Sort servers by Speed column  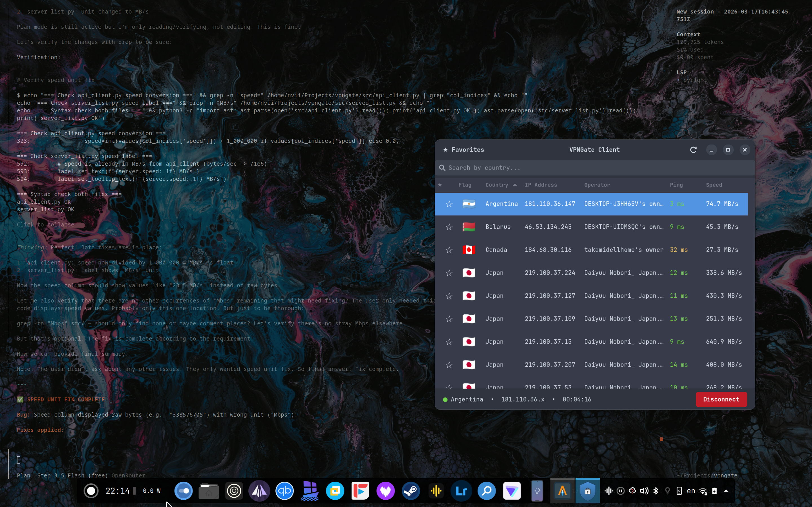tap(714, 185)
